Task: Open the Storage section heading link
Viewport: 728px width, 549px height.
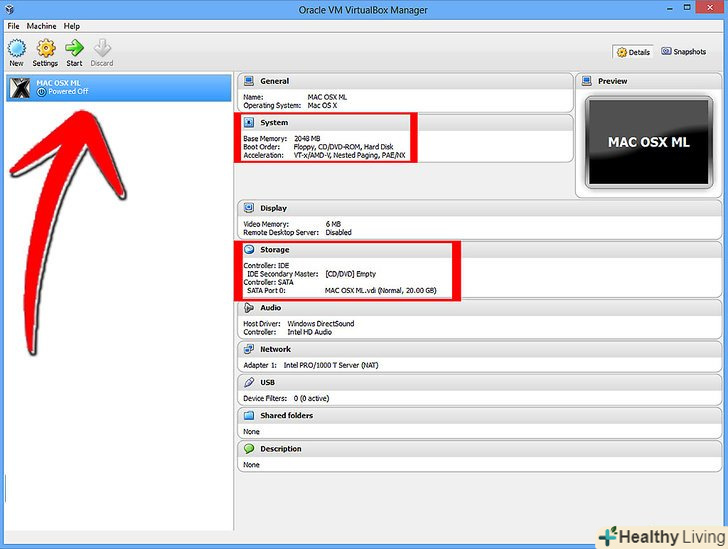Action: pos(274,249)
